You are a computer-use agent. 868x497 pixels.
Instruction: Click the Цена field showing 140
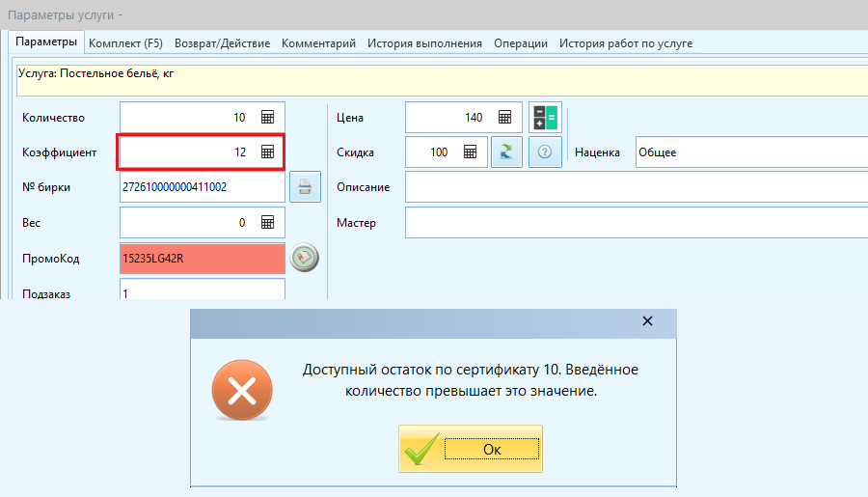463,118
